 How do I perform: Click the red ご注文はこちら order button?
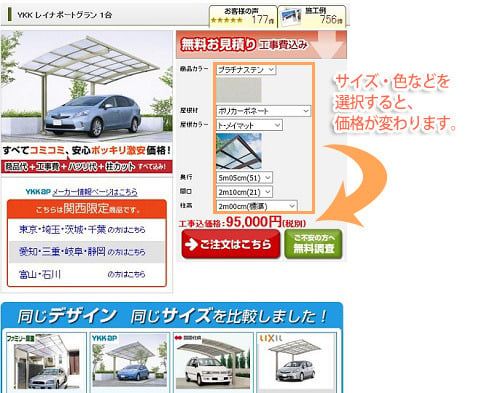231,244
